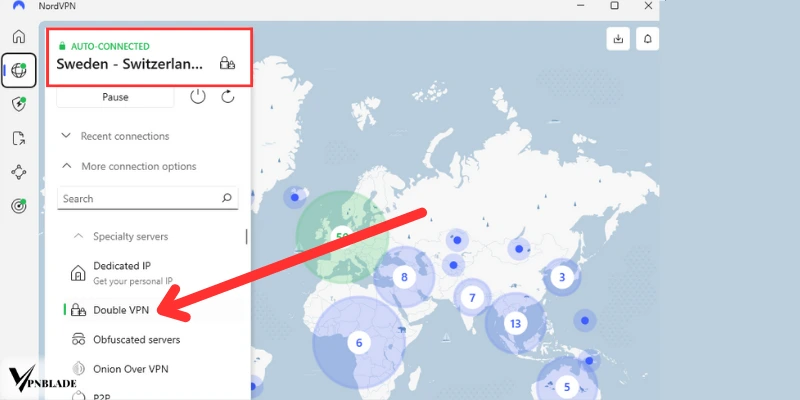
Task: Click the download icon button on map
Action: coord(618,39)
